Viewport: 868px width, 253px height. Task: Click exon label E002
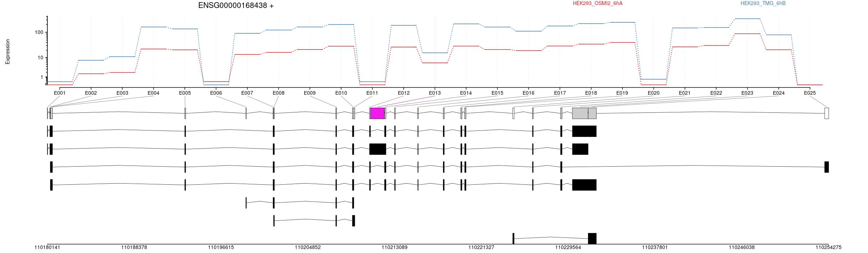91,93
